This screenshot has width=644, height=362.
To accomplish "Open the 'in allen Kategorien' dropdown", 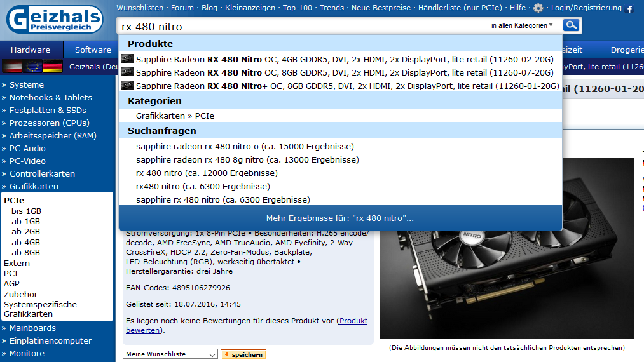I will coord(522,25).
